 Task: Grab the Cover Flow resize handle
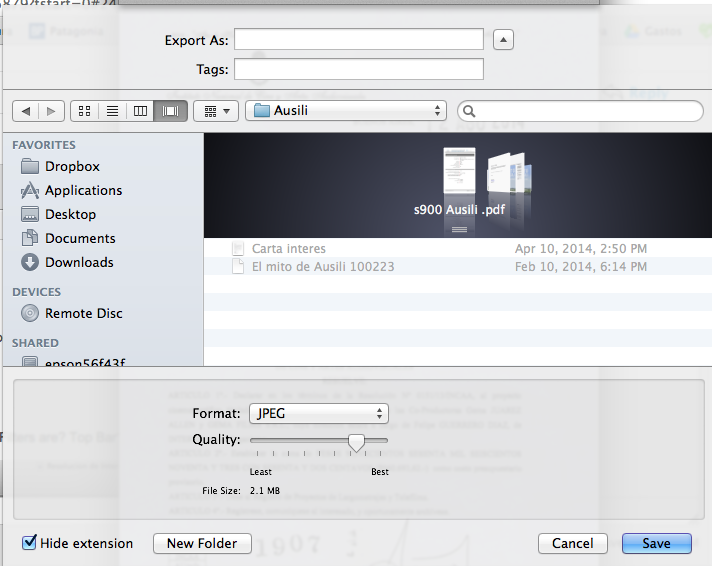pyautogui.click(x=460, y=229)
